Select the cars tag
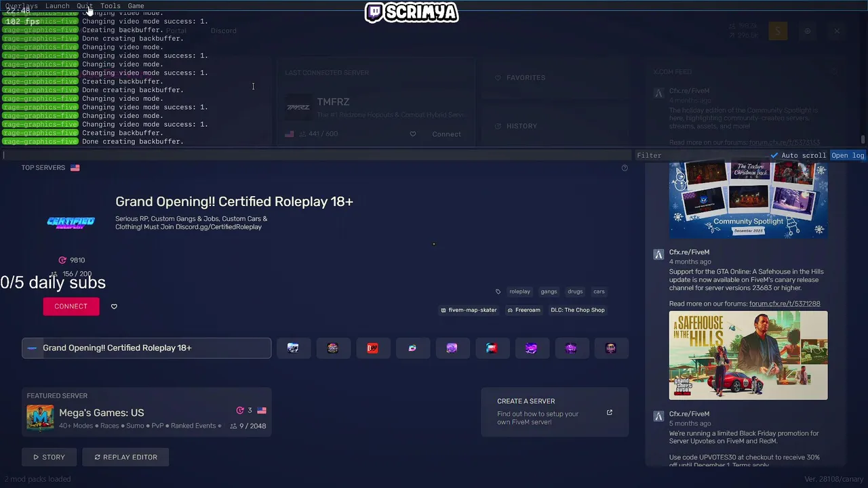Screen dimensions: 868x488 click(x=599, y=291)
